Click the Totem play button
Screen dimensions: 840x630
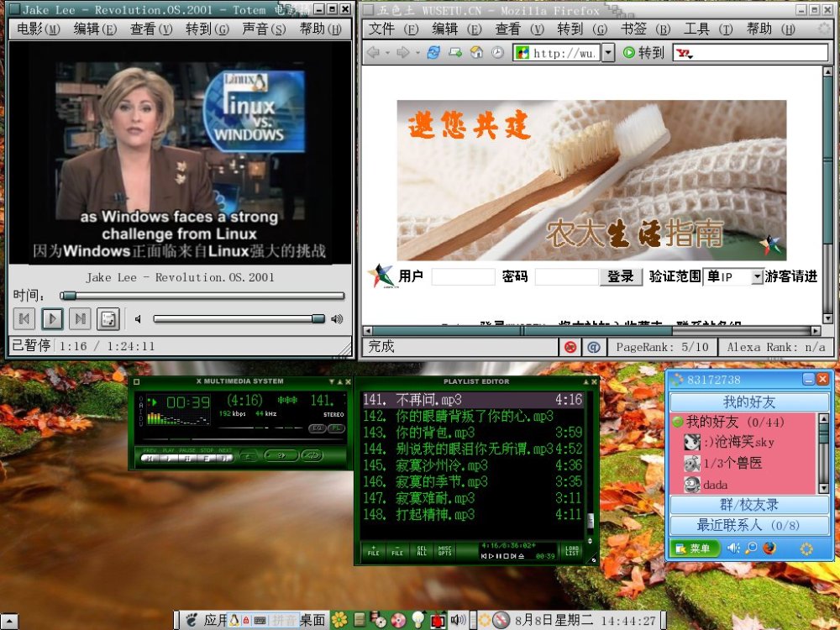click(52, 319)
